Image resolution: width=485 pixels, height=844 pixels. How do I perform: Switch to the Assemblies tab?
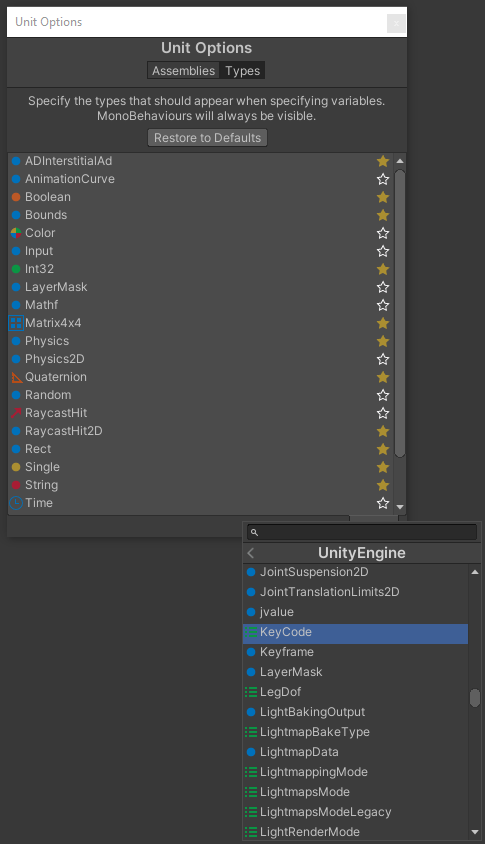[x=184, y=71]
